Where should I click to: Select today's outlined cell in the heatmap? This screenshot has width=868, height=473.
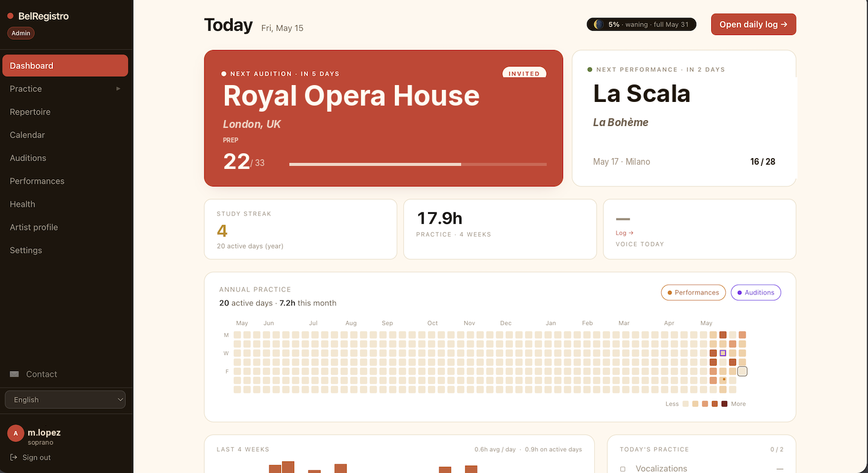coord(743,371)
